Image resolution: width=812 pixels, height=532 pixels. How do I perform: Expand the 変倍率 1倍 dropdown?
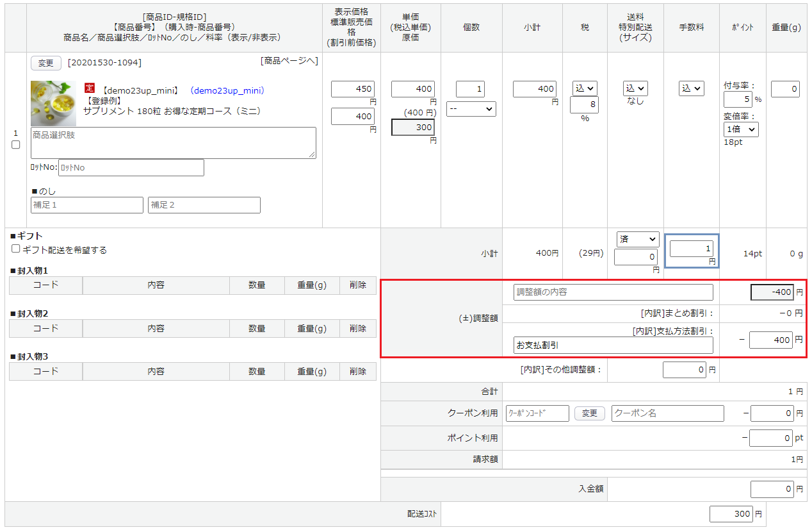point(740,129)
